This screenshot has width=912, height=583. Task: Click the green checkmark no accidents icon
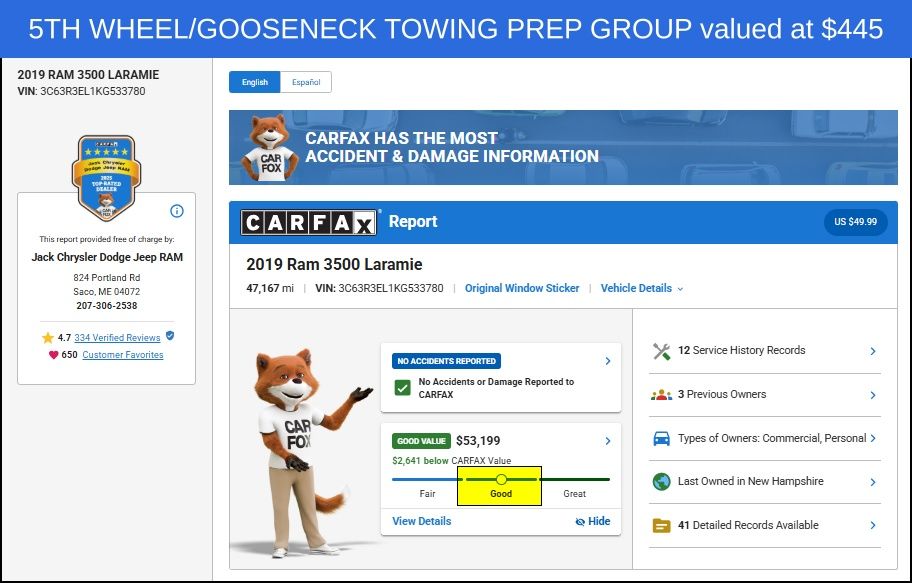[402, 388]
